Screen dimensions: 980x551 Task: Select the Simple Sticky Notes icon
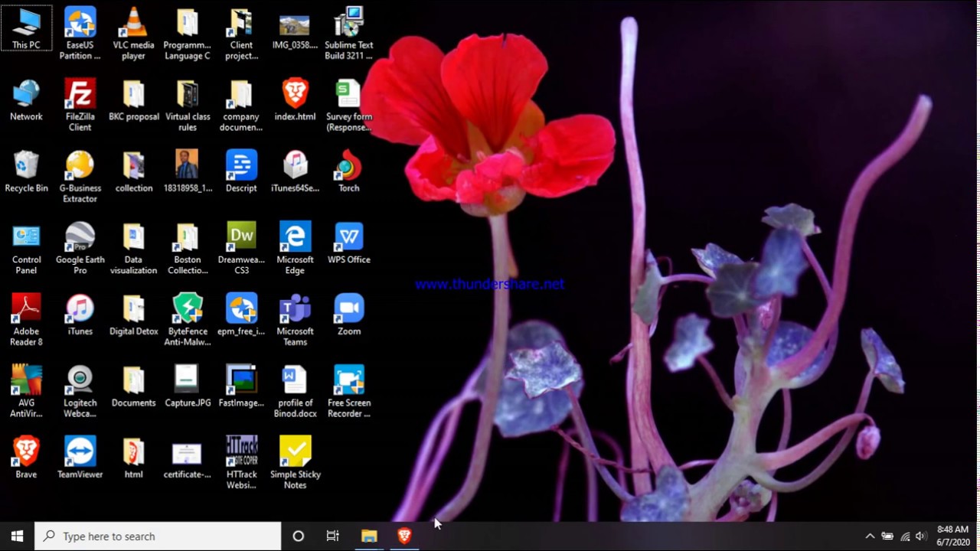(x=295, y=462)
